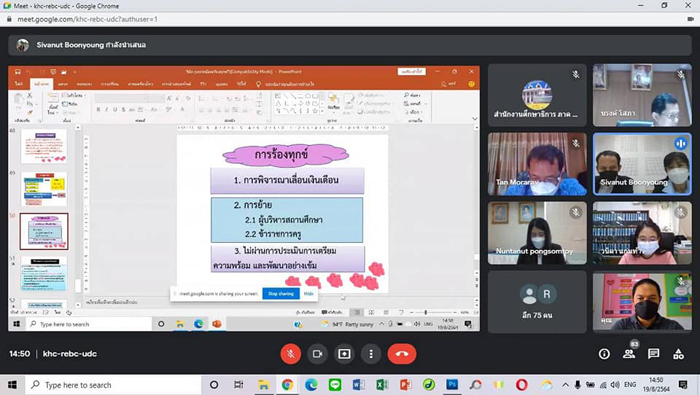
Task: Open the activities shapes icon
Action: point(678,354)
